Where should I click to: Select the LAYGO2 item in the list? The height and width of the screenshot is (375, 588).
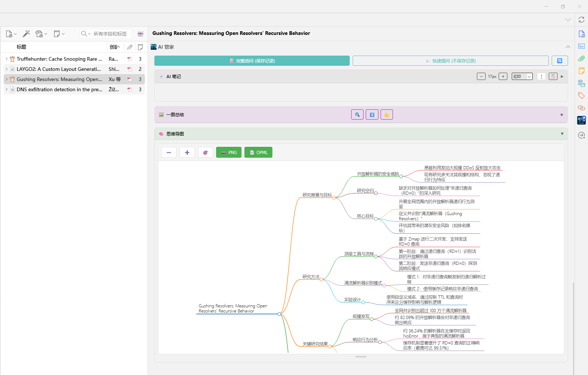59,69
